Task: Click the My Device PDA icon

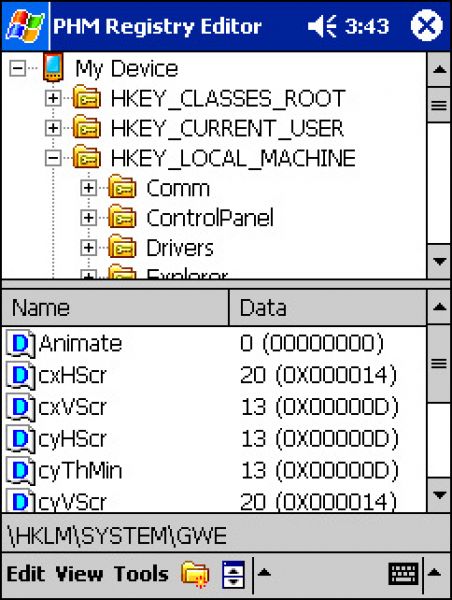Action: [x=53, y=68]
